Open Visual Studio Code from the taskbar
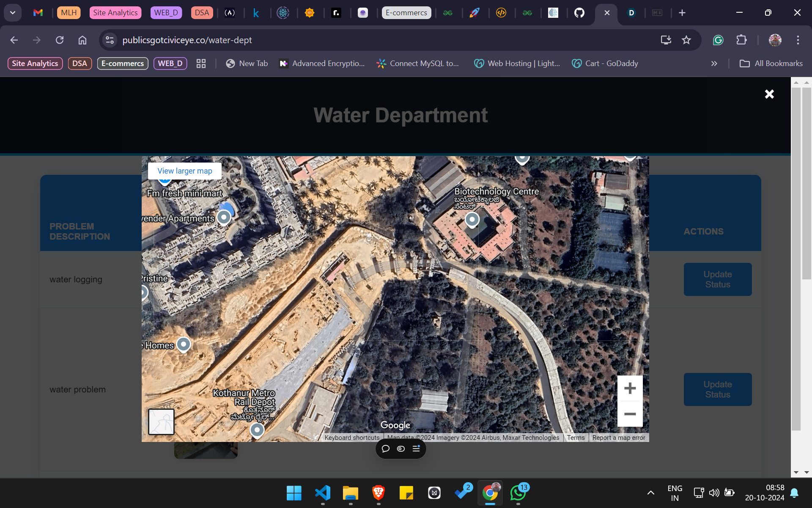 (x=322, y=493)
